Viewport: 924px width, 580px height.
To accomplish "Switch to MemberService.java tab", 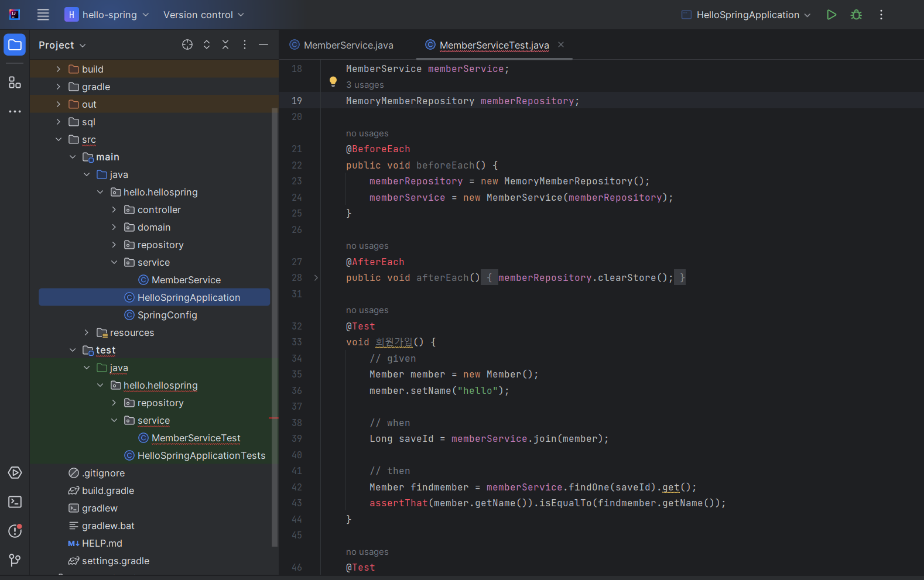I will 342,45.
